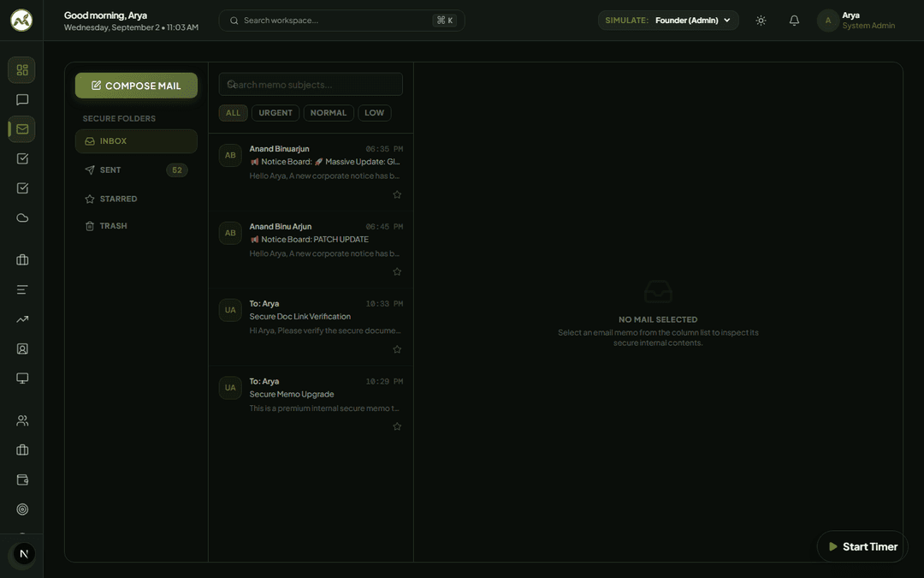Filter mails by LOW priority
Image resolution: width=924 pixels, height=578 pixels.
coord(374,113)
